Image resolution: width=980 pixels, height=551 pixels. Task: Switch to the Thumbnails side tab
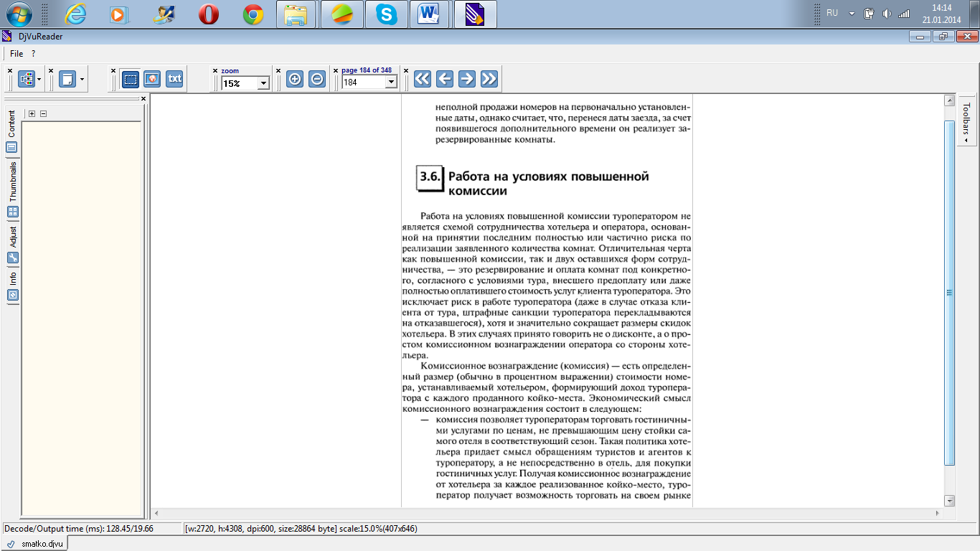[x=12, y=189]
